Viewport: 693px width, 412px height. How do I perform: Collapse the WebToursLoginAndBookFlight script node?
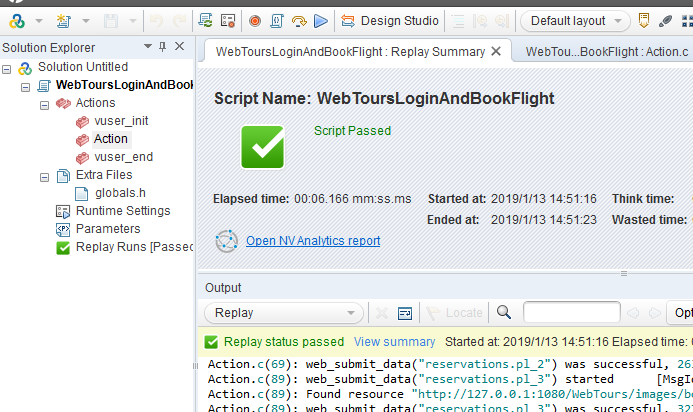pos(25,87)
